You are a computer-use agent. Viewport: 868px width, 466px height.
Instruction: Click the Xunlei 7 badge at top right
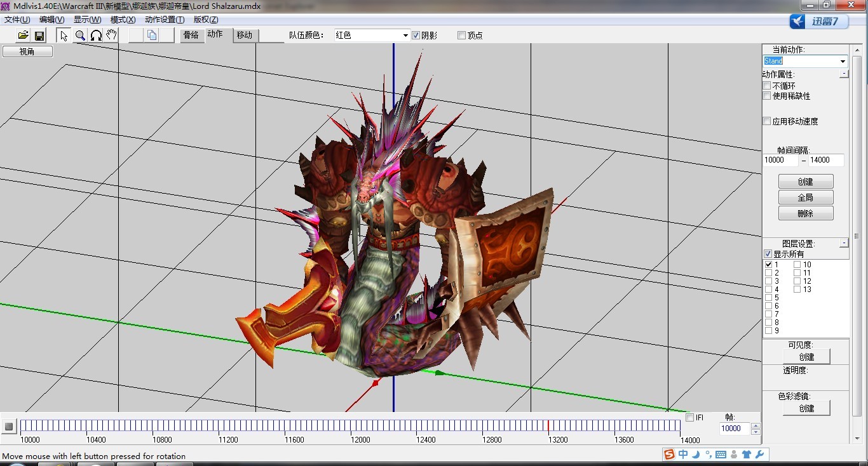tap(819, 22)
